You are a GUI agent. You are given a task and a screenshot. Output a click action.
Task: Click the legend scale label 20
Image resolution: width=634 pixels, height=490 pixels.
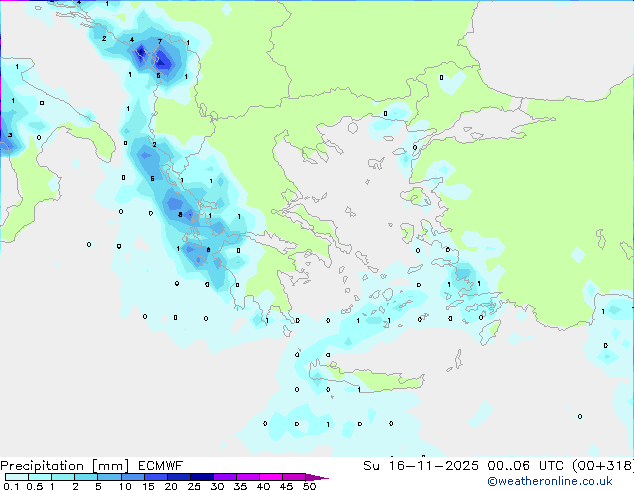pyautogui.click(x=171, y=486)
